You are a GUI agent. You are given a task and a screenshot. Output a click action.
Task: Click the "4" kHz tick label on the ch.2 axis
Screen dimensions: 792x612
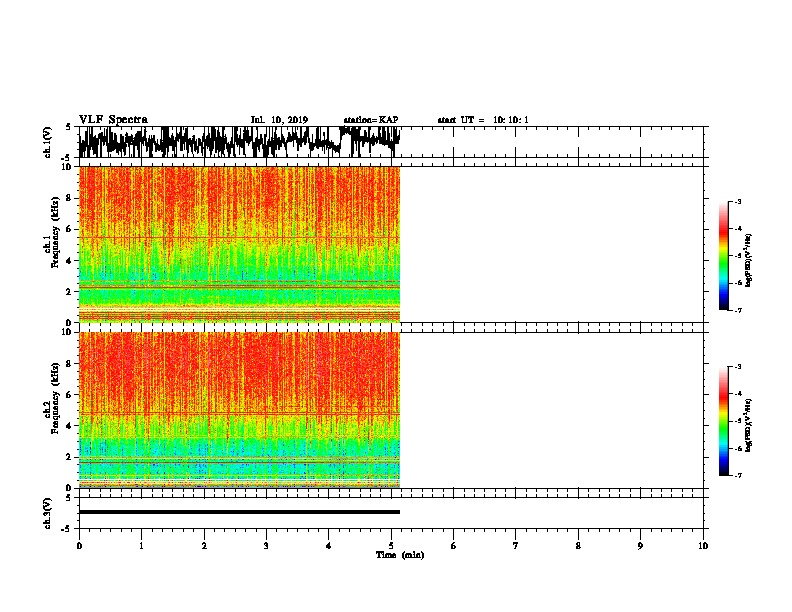click(x=69, y=426)
